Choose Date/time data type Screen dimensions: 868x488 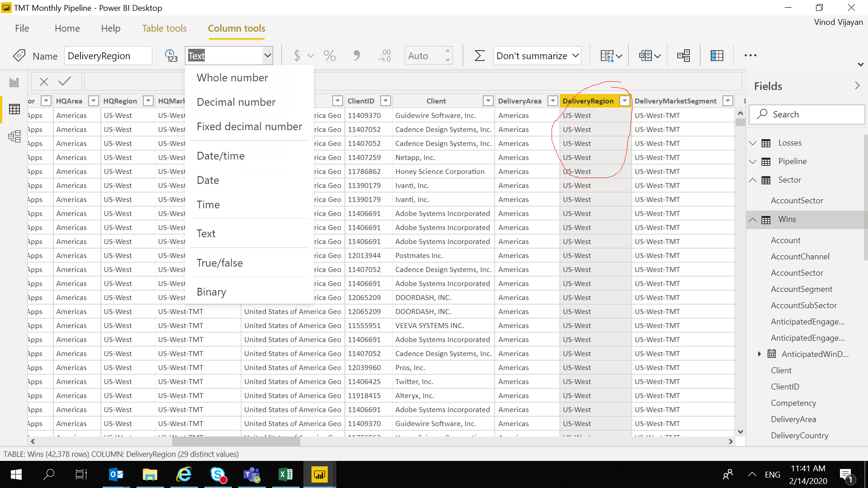[221, 156]
